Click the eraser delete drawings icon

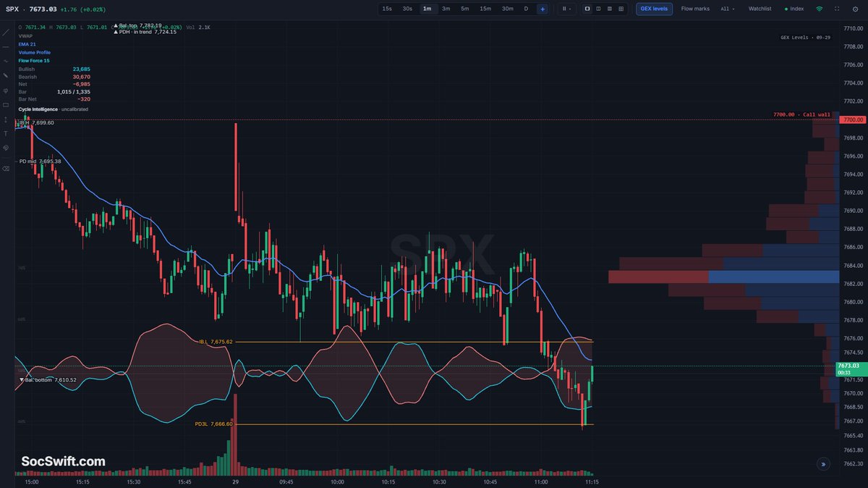click(6, 168)
